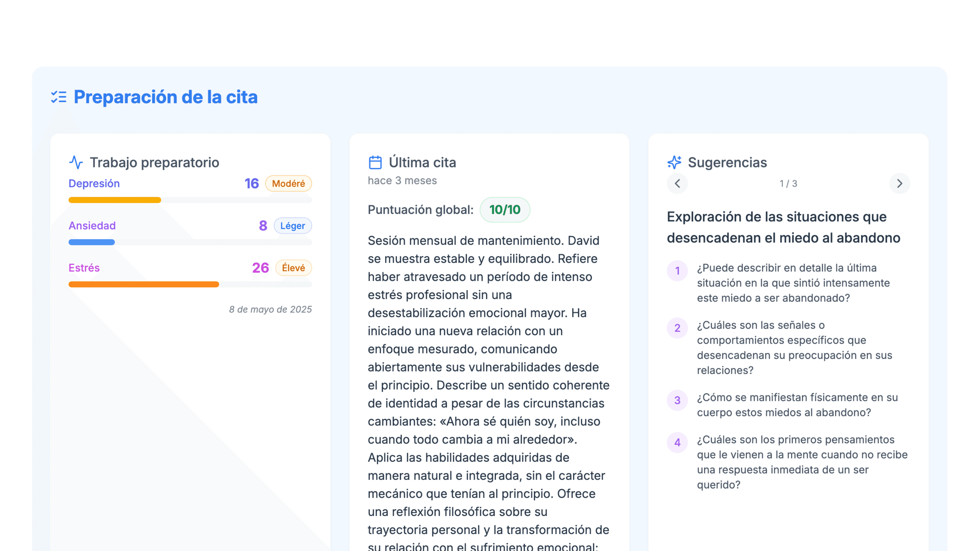
Task: Click question '¿Cuáles son las señales o comportamientos'
Action: [x=794, y=347]
